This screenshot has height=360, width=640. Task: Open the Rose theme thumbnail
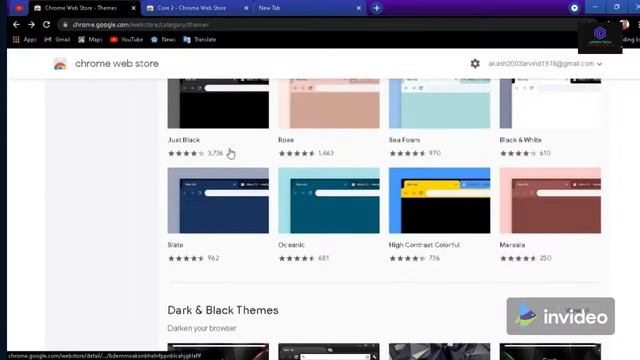[329, 103]
